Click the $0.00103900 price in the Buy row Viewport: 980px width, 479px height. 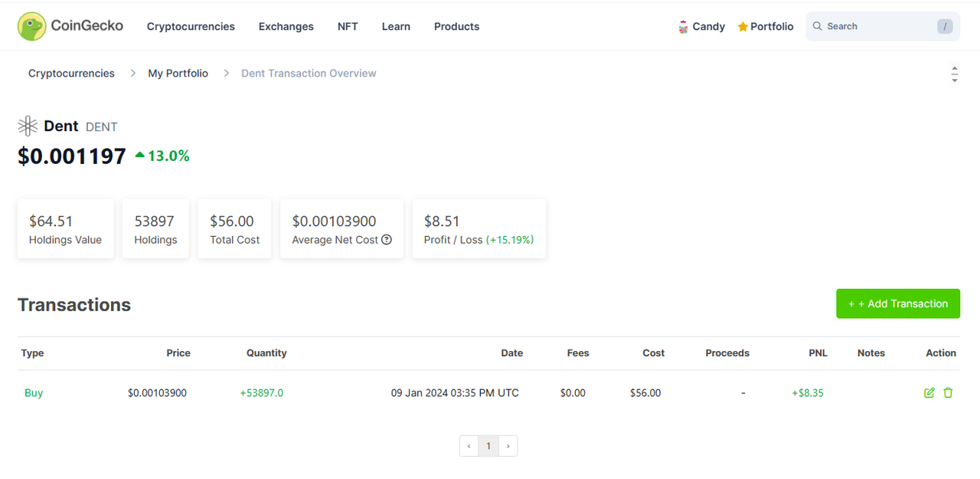pos(157,393)
